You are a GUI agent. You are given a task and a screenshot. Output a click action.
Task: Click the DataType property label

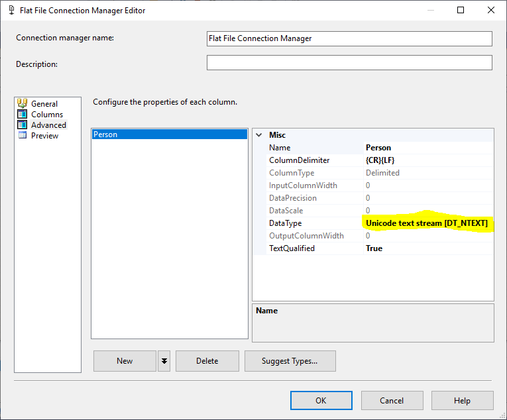pos(285,223)
